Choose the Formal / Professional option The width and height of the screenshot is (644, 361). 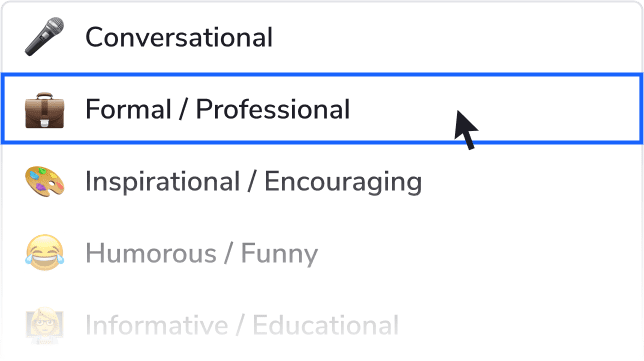322,109
